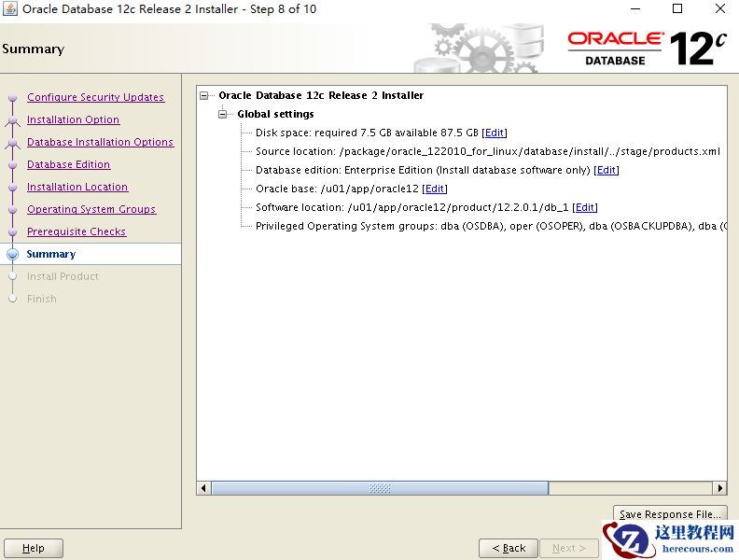Maximize the installer window
Image resolution: width=739 pixels, height=560 pixels.
pos(677,8)
